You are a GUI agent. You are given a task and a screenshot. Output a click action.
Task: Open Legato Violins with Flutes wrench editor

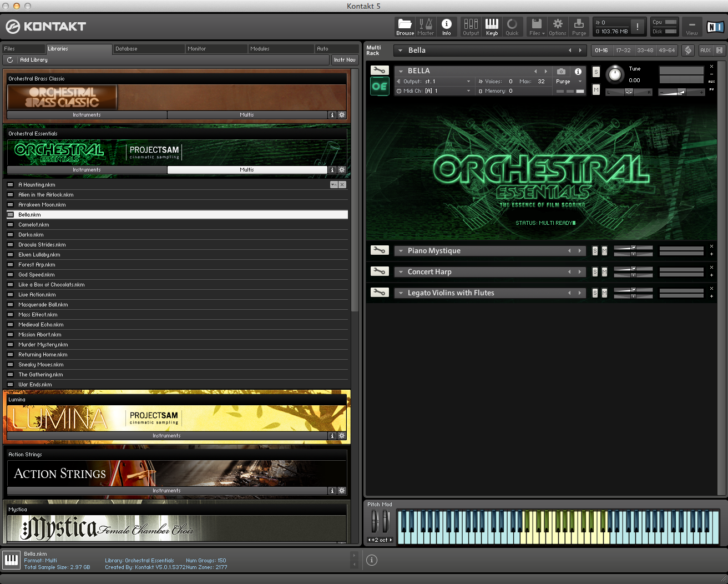[x=380, y=293]
